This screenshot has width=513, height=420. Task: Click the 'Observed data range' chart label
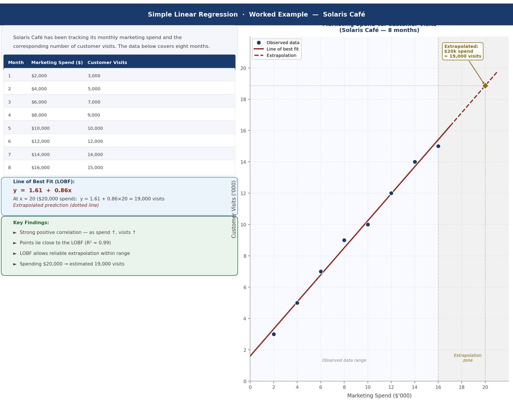(x=344, y=360)
